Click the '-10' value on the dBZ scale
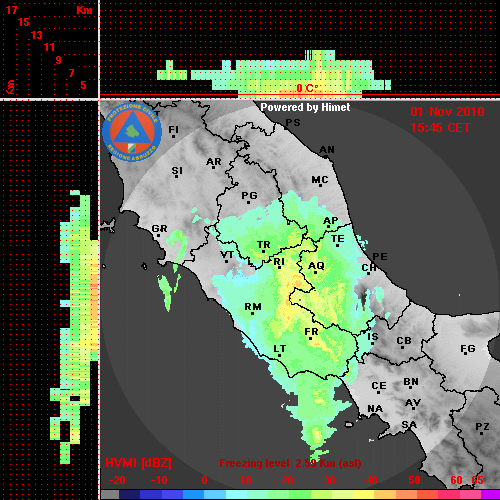 click(159, 480)
